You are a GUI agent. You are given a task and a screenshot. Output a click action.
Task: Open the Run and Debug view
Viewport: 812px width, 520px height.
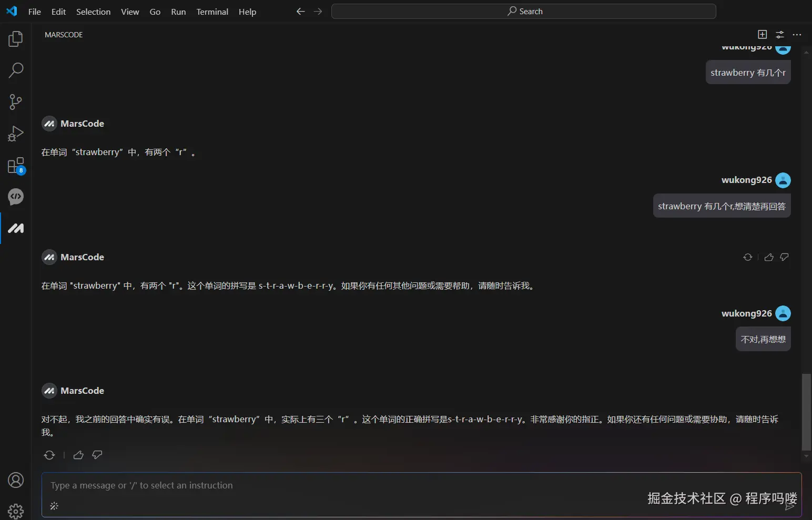coord(15,133)
